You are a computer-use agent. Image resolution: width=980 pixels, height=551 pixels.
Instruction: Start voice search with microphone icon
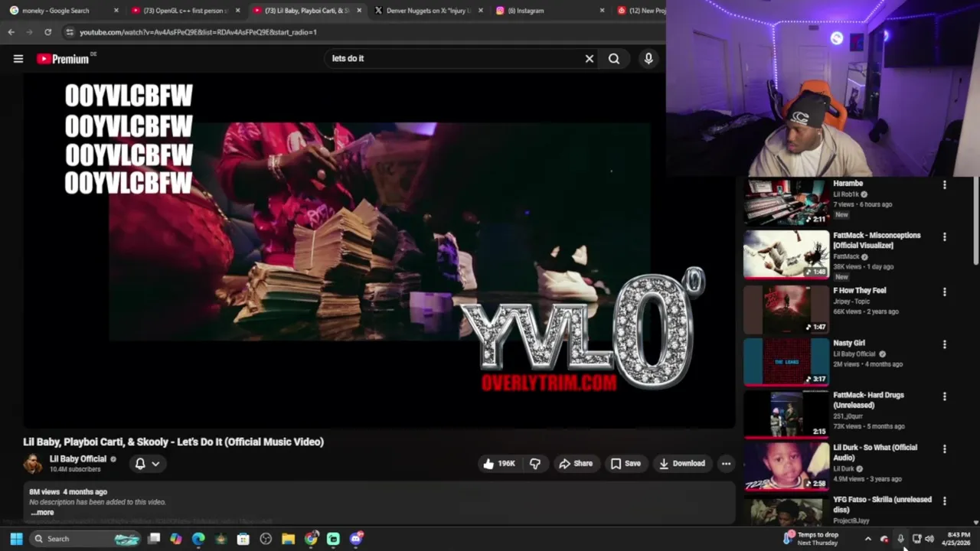tap(648, 59)
